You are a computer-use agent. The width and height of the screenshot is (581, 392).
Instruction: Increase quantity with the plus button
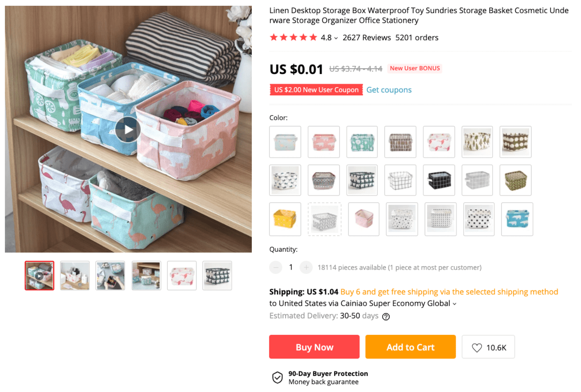[306, 267]
